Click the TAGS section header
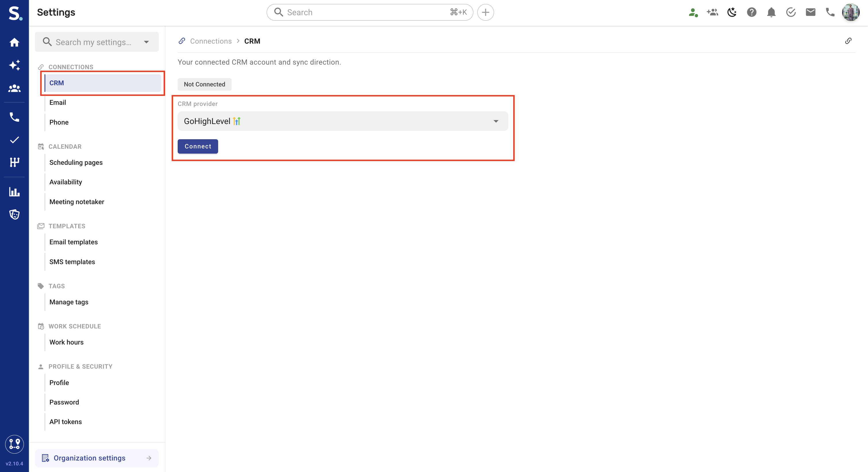868x472 pixels. 57,286
